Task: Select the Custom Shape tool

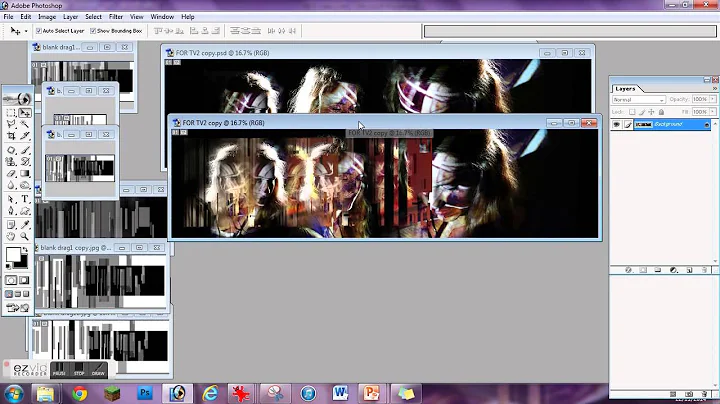Action: tap(25, 211)
